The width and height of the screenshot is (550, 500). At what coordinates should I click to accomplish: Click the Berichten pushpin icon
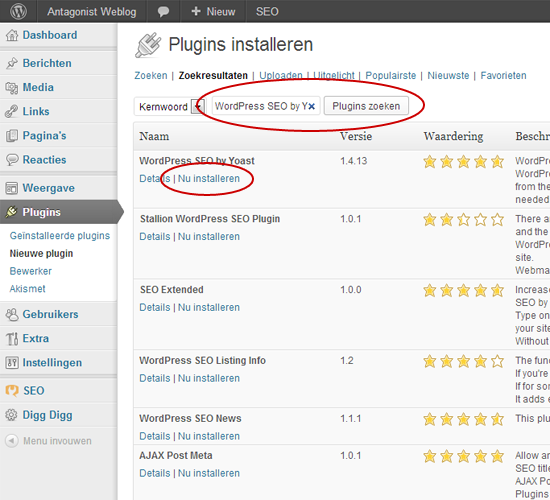12,63
